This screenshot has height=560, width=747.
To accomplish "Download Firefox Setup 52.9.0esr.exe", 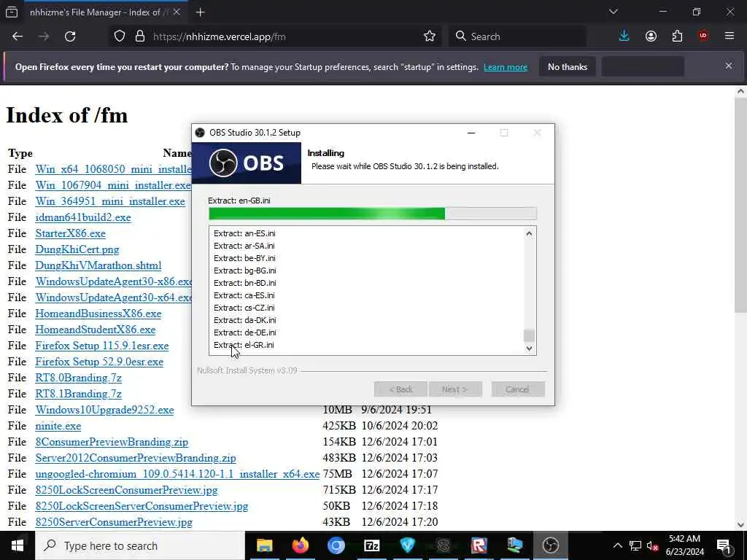I will pos(99,362).
